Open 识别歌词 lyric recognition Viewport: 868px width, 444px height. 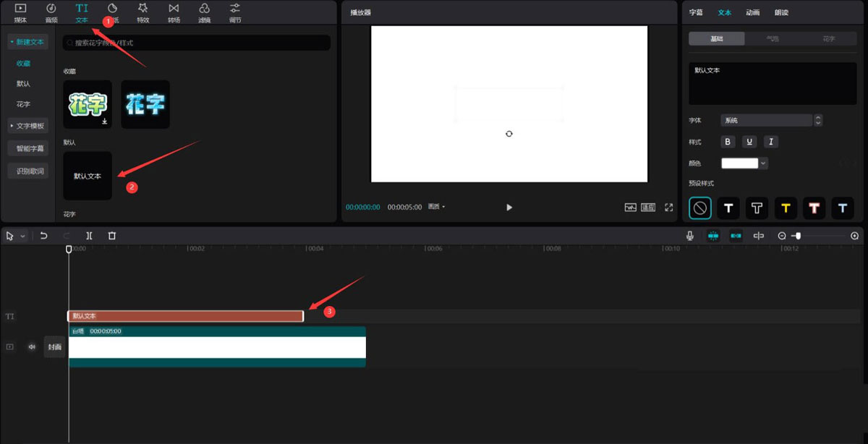coord(27,171)
